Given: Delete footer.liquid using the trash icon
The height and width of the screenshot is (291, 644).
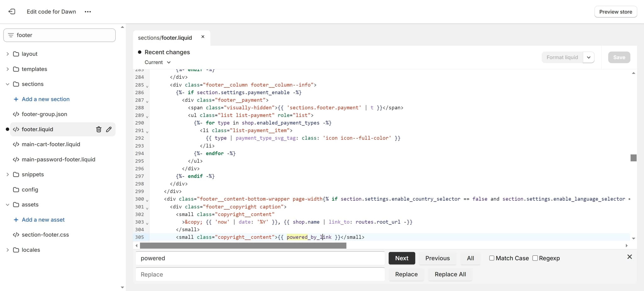Looking at the screenshot, I should pyautogui.click(x=98, y=129).
